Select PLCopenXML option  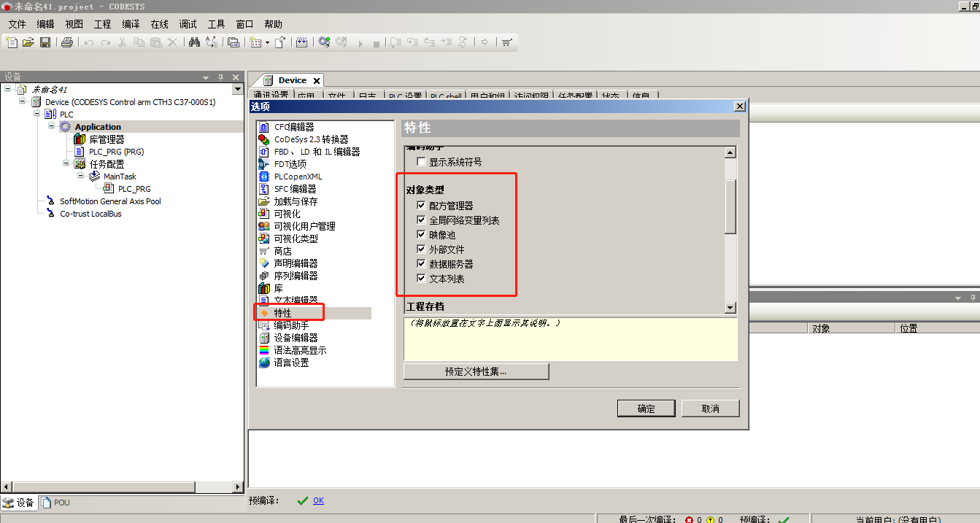click(298, 177)
